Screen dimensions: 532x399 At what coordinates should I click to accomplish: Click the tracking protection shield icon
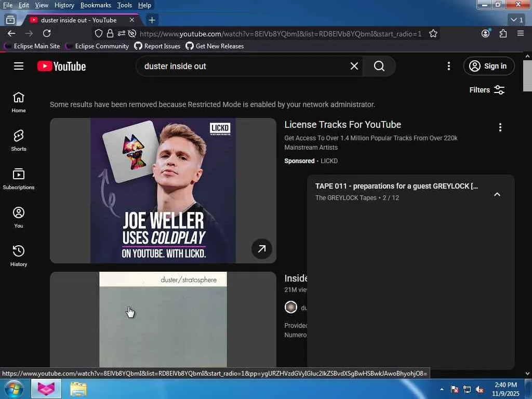(98, 33)
